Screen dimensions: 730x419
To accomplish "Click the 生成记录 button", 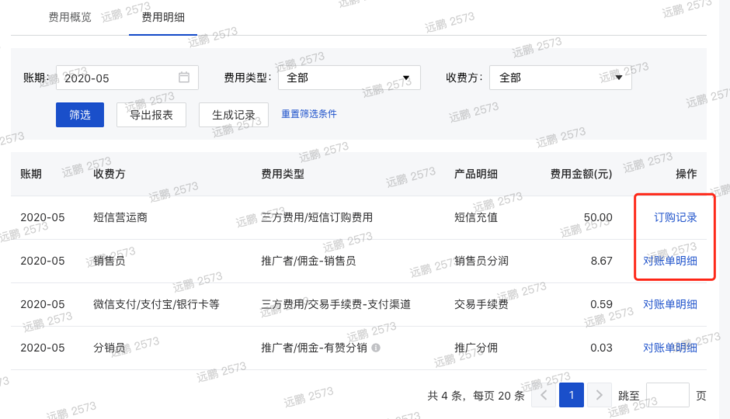I will (x=233, y=115).
